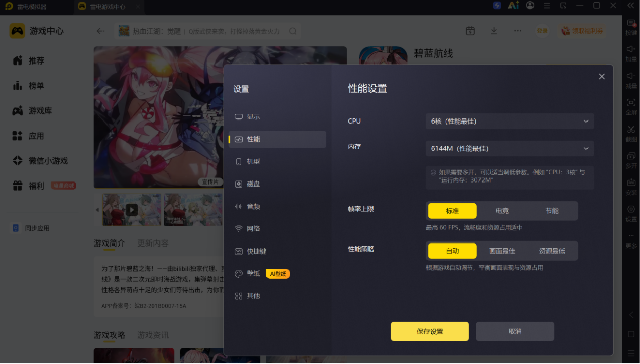Click 截图 screenshot scissors in right toolbar
Image resolution: width=640 pixels, height=364 pixels.
tap(631, 134)
